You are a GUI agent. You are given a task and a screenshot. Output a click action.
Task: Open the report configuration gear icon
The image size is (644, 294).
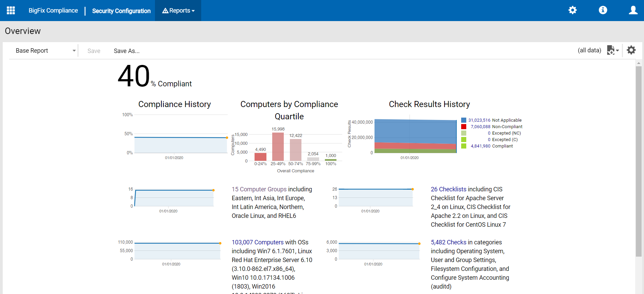(631, 50)
